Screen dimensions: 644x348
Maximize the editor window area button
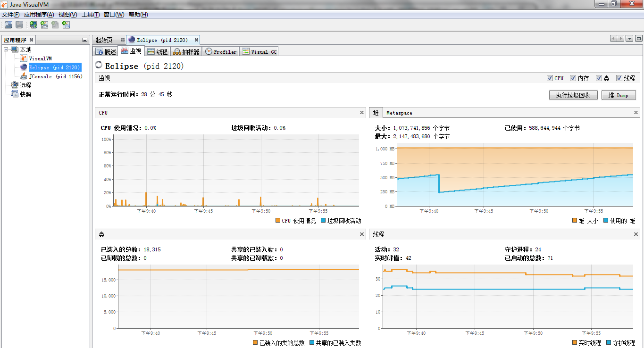click(639, 39)
